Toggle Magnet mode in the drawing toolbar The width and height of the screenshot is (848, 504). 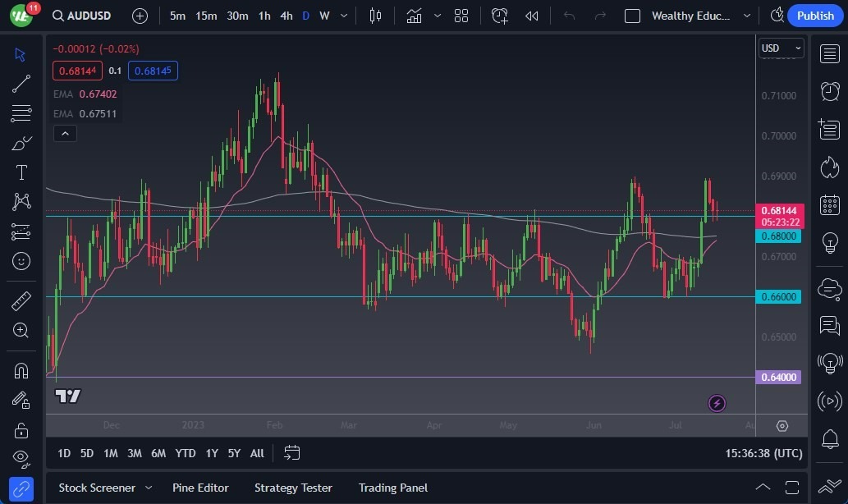21,370
